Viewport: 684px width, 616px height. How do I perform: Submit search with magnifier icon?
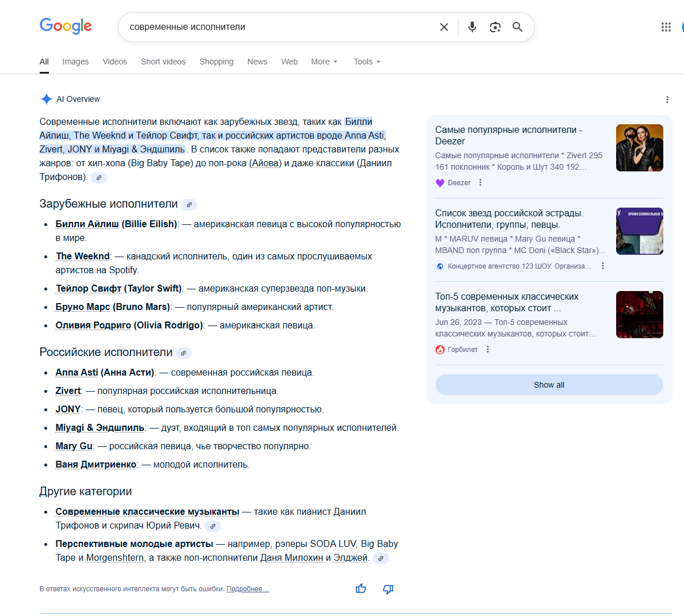point(517,27)
